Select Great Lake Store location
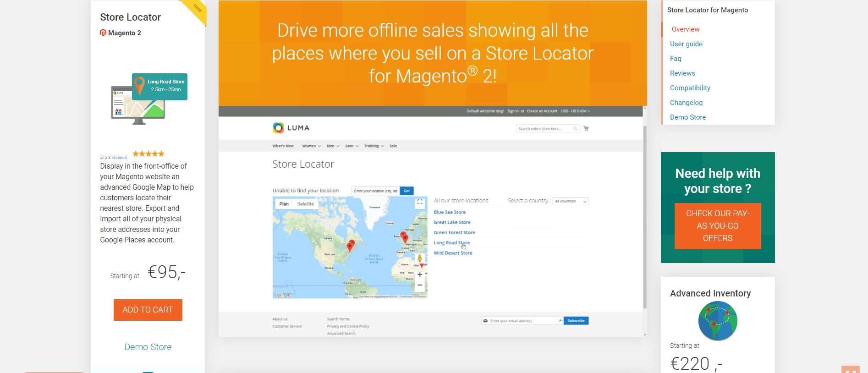Viewport: 868px width, 373px height. [x=452, y=222]
